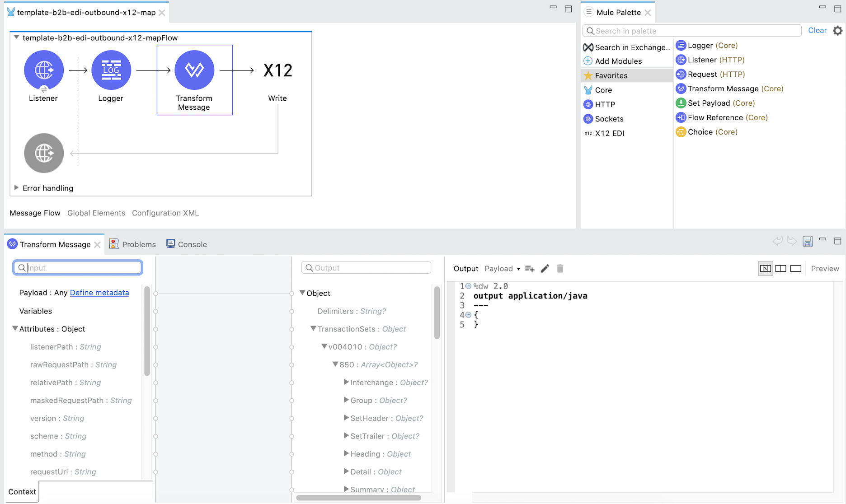Collapse the template-b2b-edi-outbound-x12-mapFlow flow
The height and width of the screenshot is (504, 846).
[16, 37]
